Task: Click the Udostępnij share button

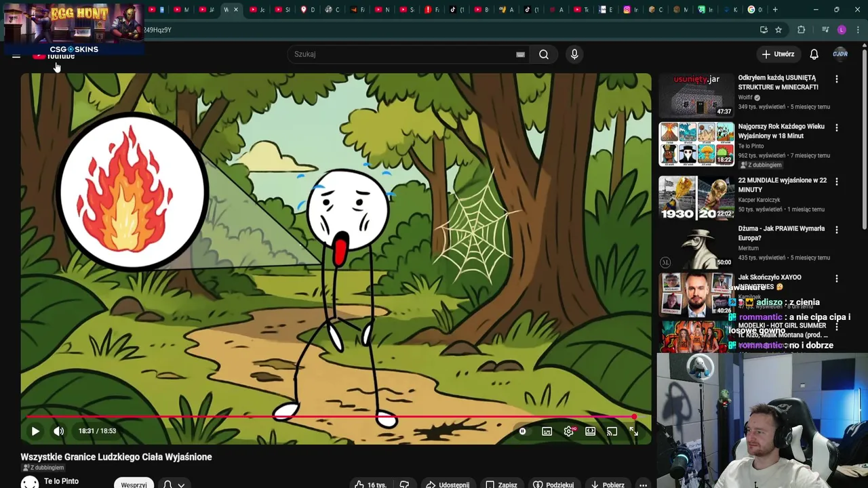Action: pos(448,485)
